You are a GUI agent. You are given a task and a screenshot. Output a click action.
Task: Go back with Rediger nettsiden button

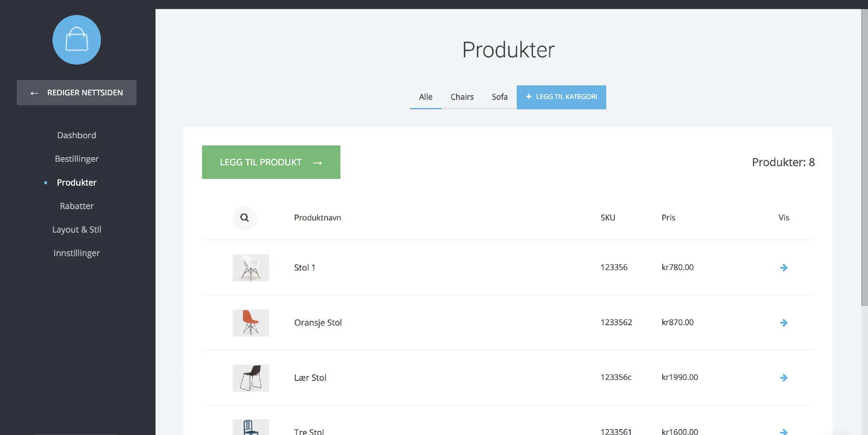(x=76, y=93)
